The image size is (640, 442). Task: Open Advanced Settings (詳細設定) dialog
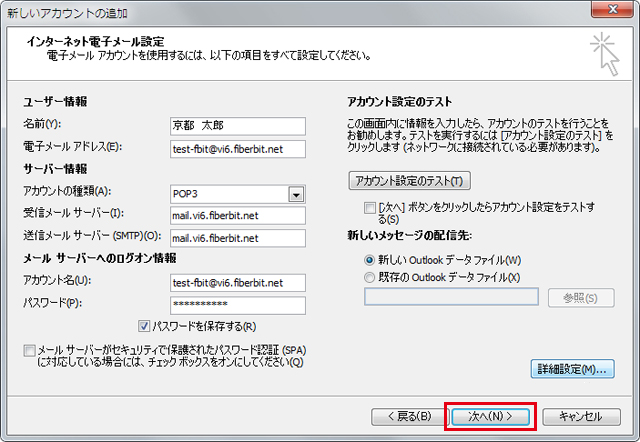click(570, 369)
